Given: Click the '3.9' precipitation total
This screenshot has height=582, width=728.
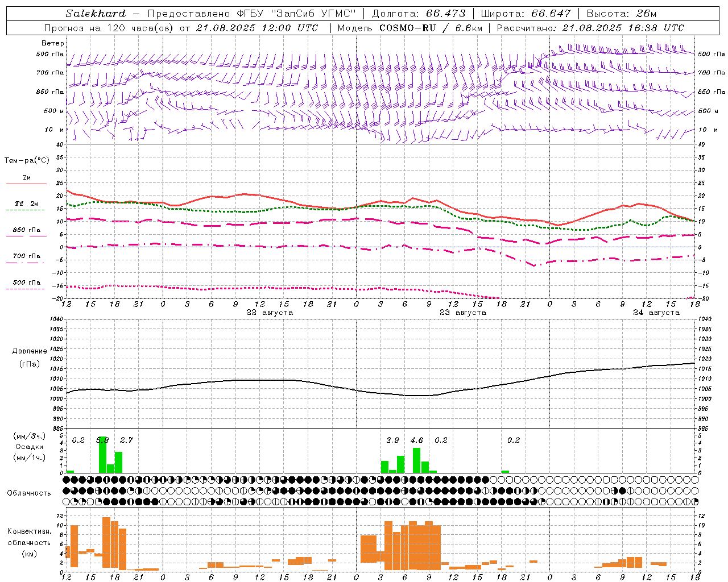Looking at the screenshot, I should coord(392,440).
